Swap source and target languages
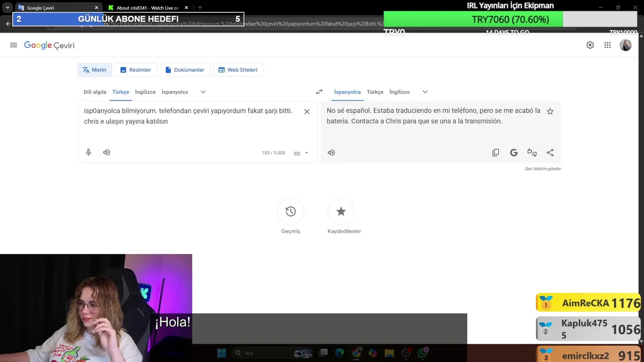644x362 pixels. (319, 92)
